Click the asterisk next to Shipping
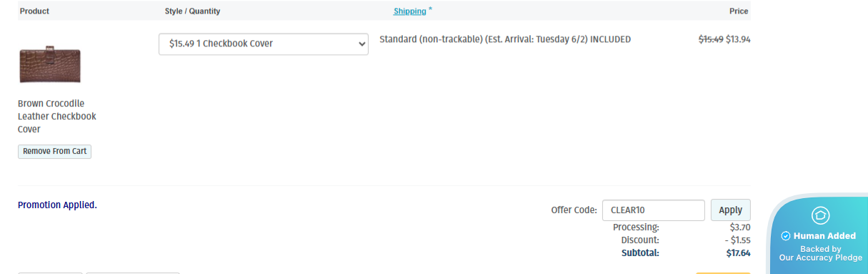This screenshot has width=868, height=274. point(430,9)
